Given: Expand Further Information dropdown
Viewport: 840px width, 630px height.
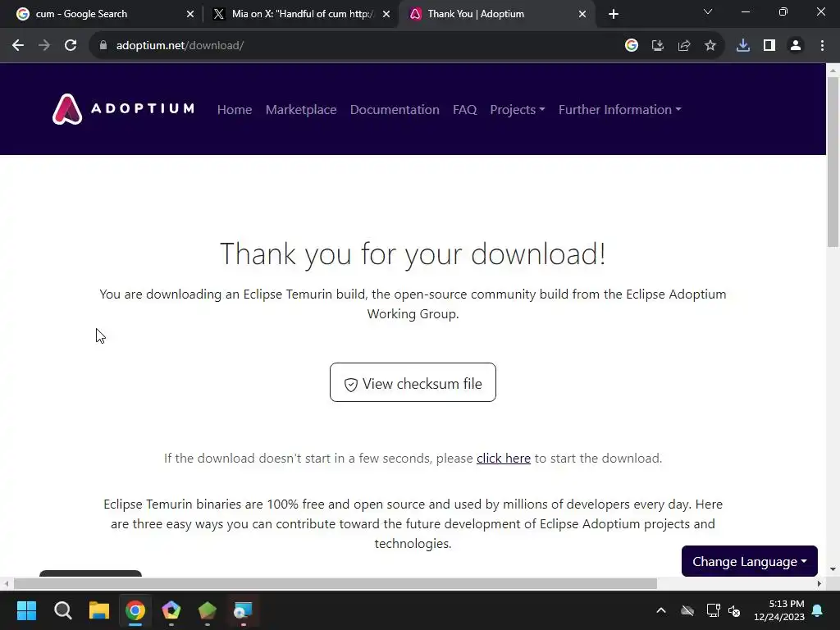Looking at the screenshot, I should (620, 110).
